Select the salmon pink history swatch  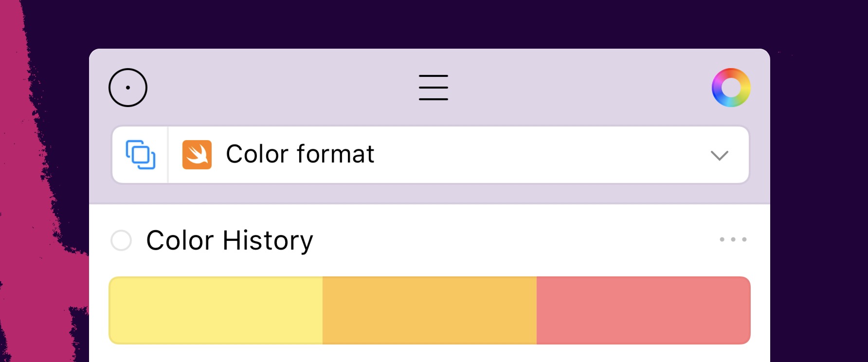(643, 310)
